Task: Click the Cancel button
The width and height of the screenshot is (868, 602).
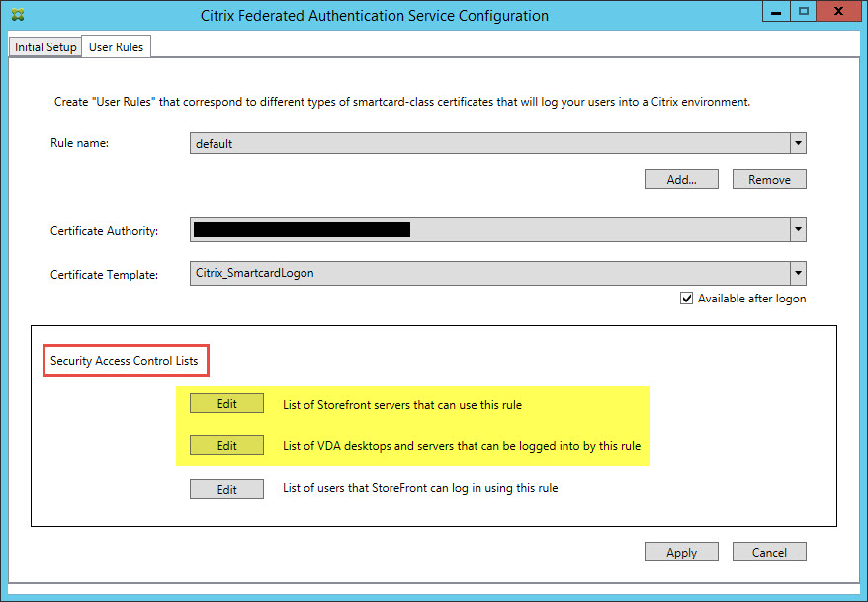Action: [769, 553]
